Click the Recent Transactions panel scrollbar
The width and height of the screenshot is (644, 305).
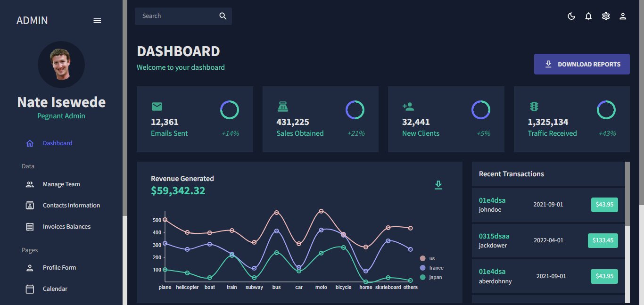click(627, 193)
